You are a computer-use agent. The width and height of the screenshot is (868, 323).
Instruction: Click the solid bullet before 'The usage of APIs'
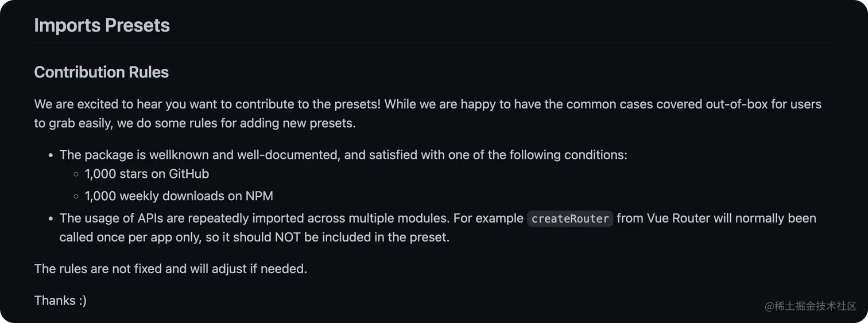tap(51, 219)
